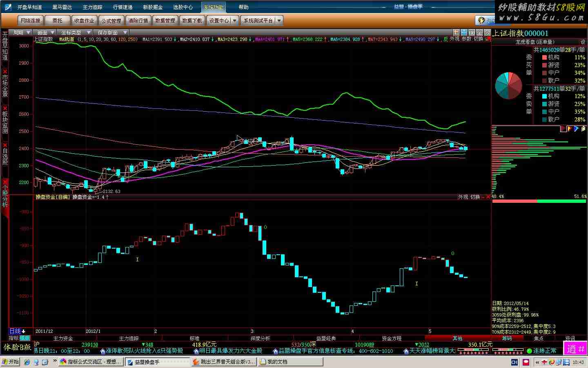This screenshot has height=368, width=588.
Task: Expand the 系统测试平台 dropdown arrow
Action: pos(279,20)
